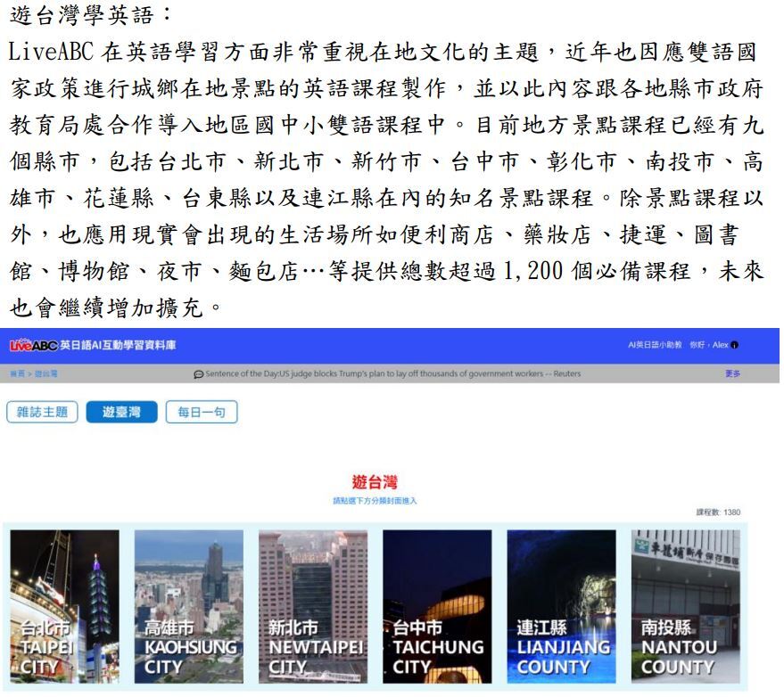The height and width of the screenshot is (697, 784).
Task: Open the Taichung City course cover
Action: pyautogui.click(x=437, y=606)
